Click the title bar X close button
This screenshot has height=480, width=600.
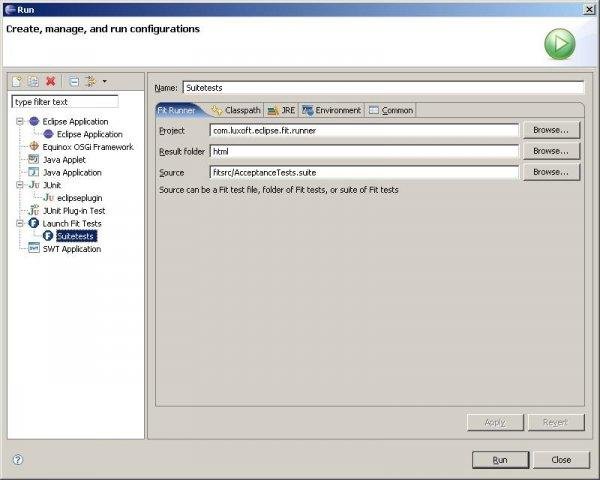tap(589, 10)
